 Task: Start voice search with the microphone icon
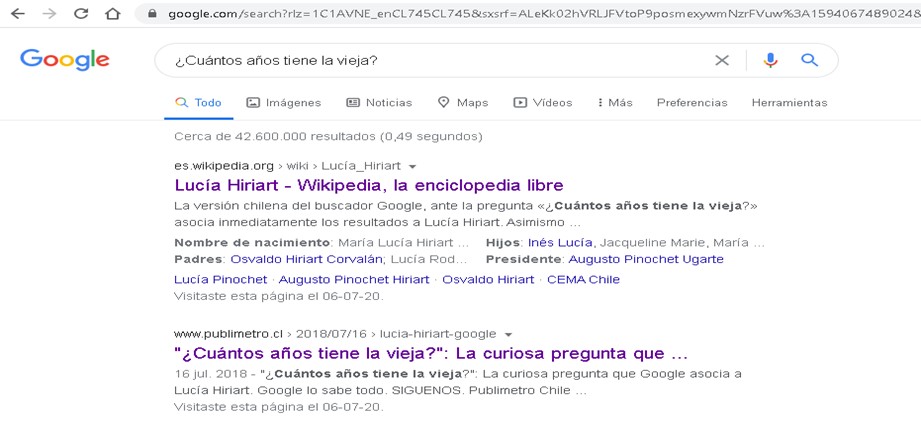pos(770,60)
